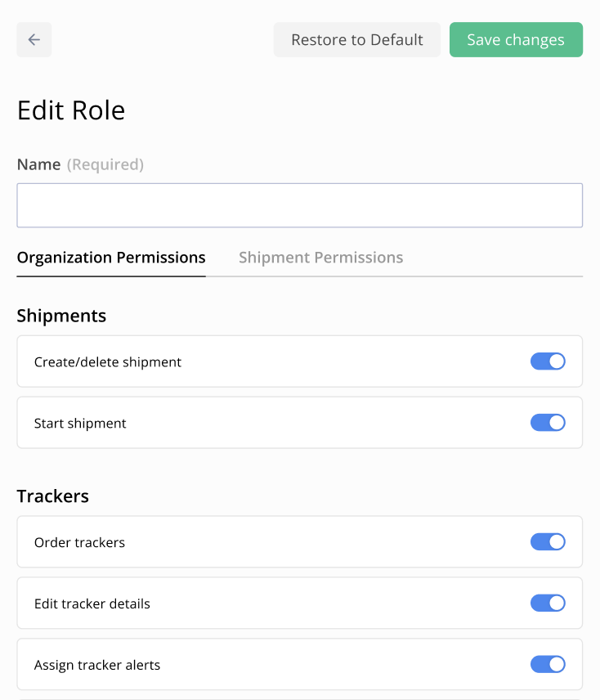Save changes with the green button

pos(516,40)
